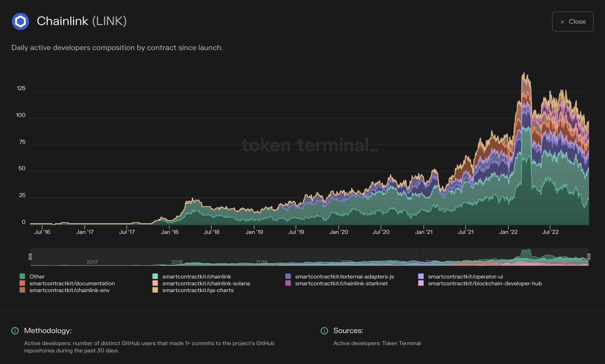Grab the right range slider handle
The image size is (605, 364).
pos(588,256)
